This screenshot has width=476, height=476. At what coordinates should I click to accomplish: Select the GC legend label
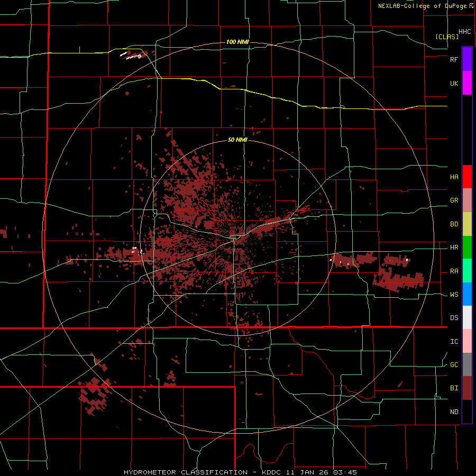click(x=454, y=365)
